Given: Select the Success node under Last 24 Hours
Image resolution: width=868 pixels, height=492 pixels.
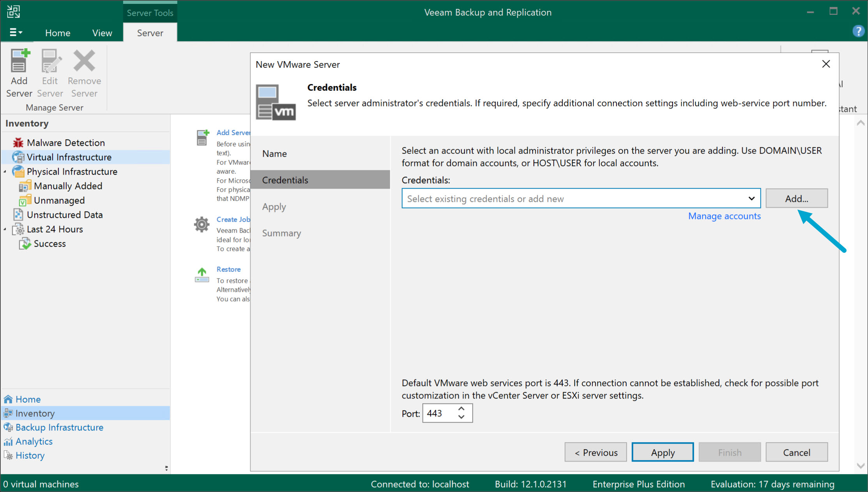Looking at the screenshot, I should coord(50,244).
